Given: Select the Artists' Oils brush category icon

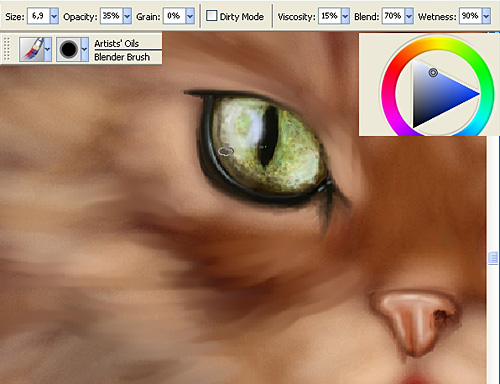Looking at the screenshot, I should click(32, 49).
